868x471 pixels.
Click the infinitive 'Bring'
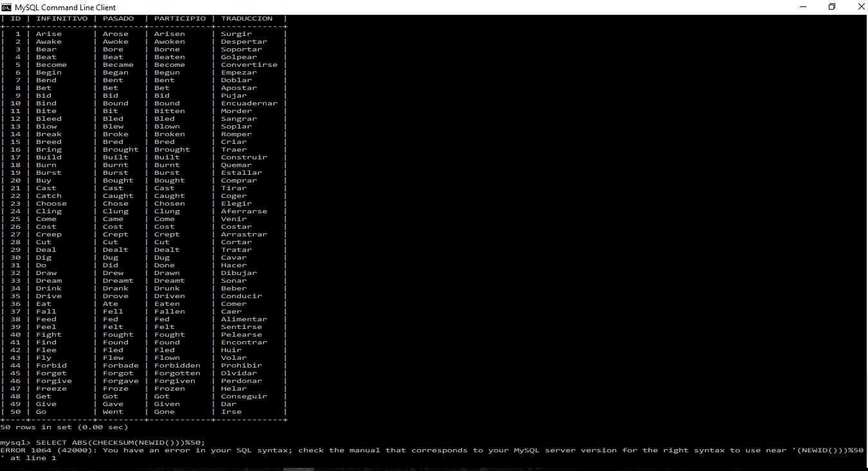pyautogui.click(x=49, y=150)
